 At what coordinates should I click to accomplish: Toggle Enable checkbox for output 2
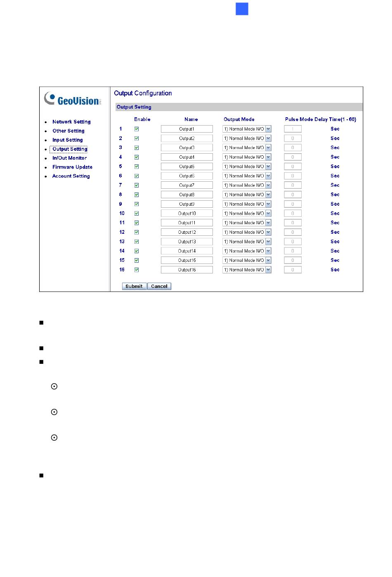[x=137, y=139]
